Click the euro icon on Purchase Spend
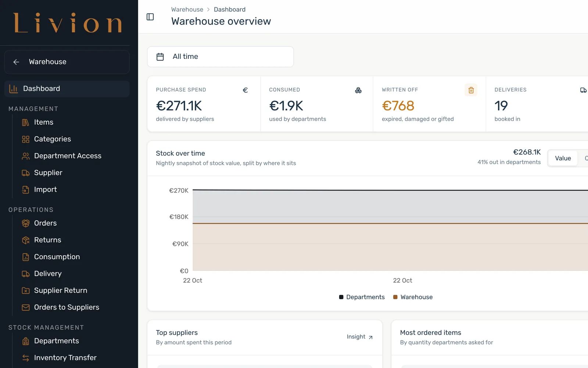Screen dimensions: 588x368 coord(245,90)
